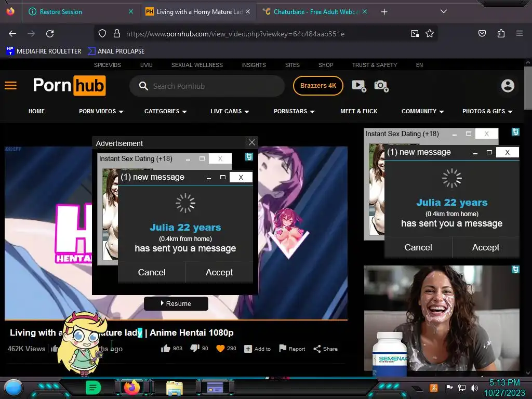Click the thumbs up like icon
The width and height of the screenshot is (532, 399).
[166, 349]
